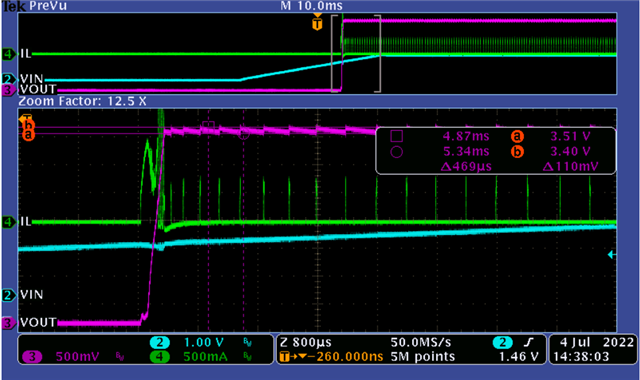Click the 500mA channel 4 scale
640x380 pixels.
tap(205, 357)
